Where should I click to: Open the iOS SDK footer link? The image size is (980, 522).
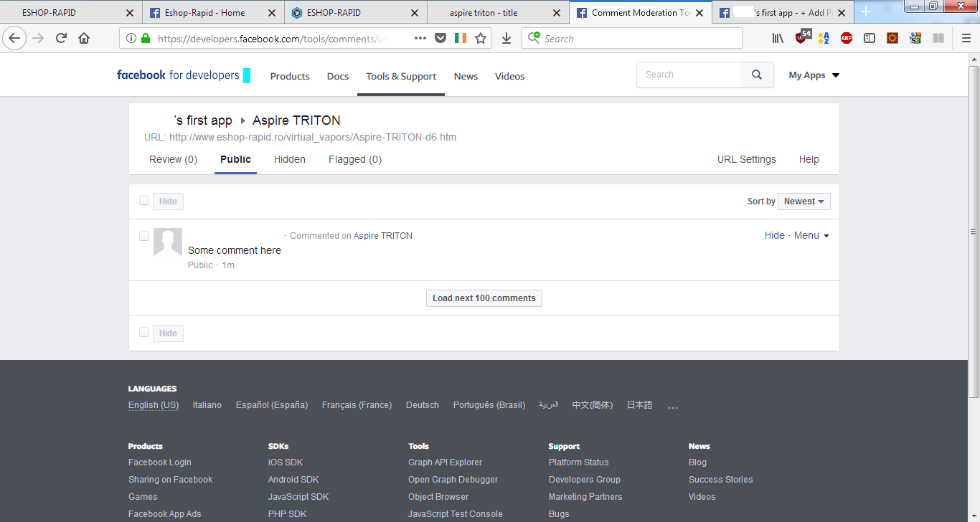pyautogui.click(x=286, y=462)
